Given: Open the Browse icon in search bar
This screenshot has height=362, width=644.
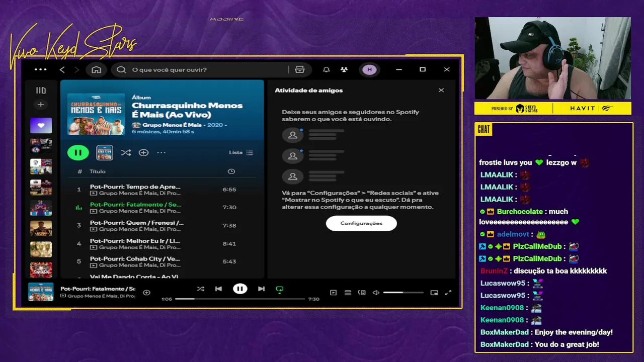Looking at the screenshot, I should point(300,69).
